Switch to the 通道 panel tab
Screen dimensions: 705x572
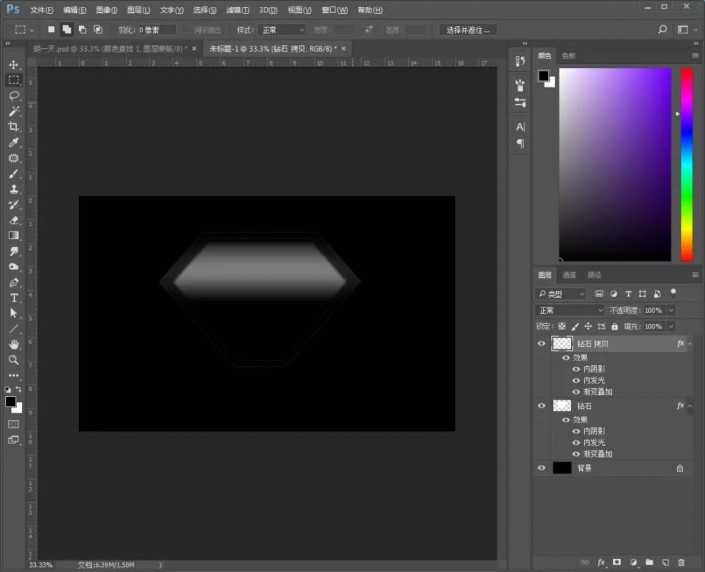click(x=569, y=275)
